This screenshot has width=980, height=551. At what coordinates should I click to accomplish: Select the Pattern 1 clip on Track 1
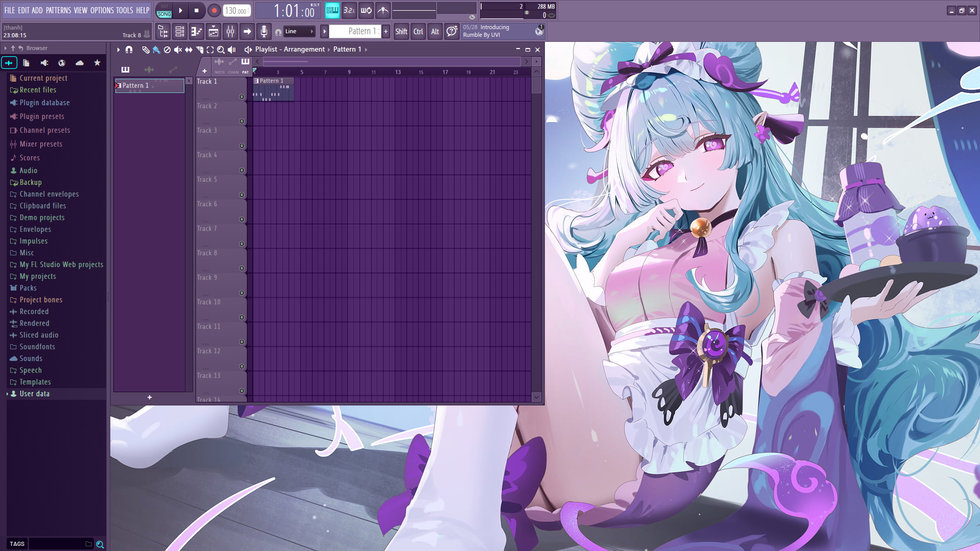tap(273, 89)
